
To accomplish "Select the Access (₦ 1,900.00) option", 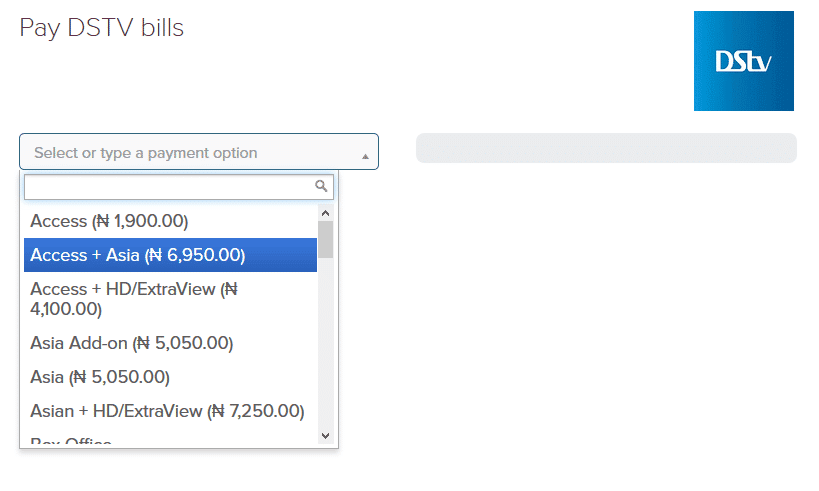I will [109, 221].
